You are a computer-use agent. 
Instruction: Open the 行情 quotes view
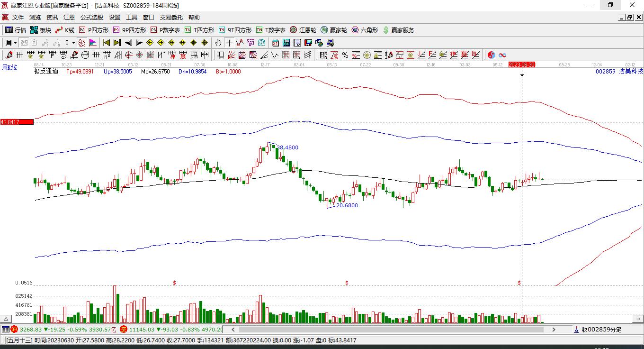click(x=16, y=30)
